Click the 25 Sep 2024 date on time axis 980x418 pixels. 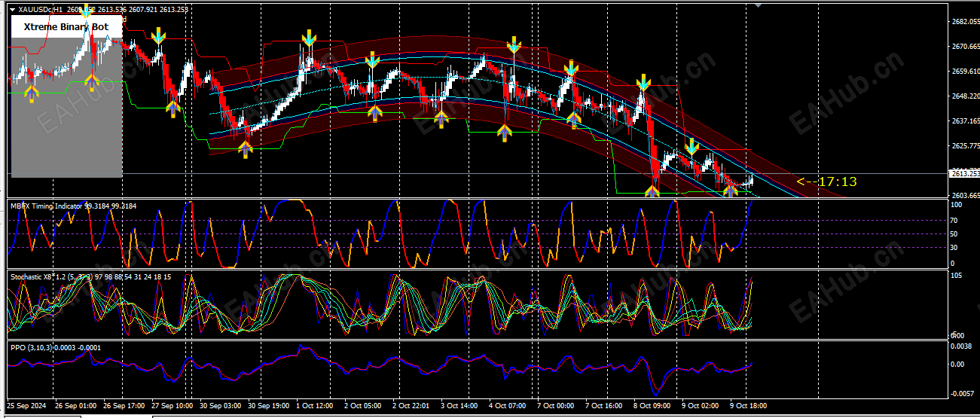click(28, 405)
